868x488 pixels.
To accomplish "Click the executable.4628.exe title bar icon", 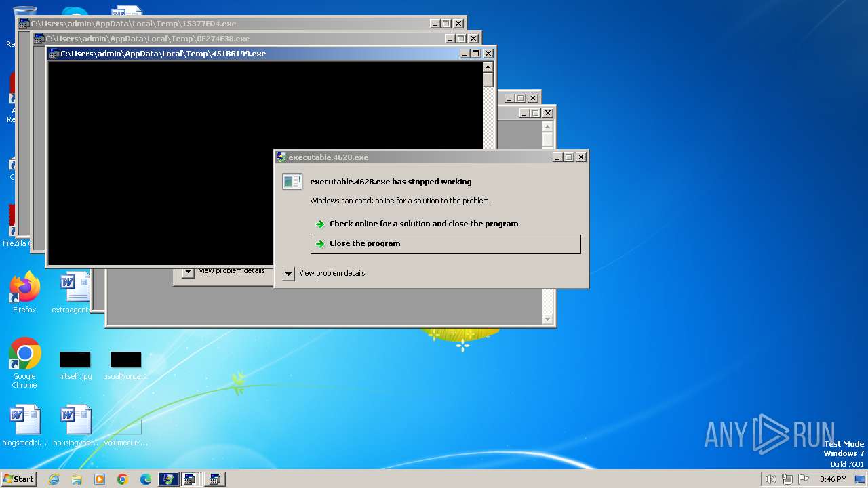I will click(281, 157).
